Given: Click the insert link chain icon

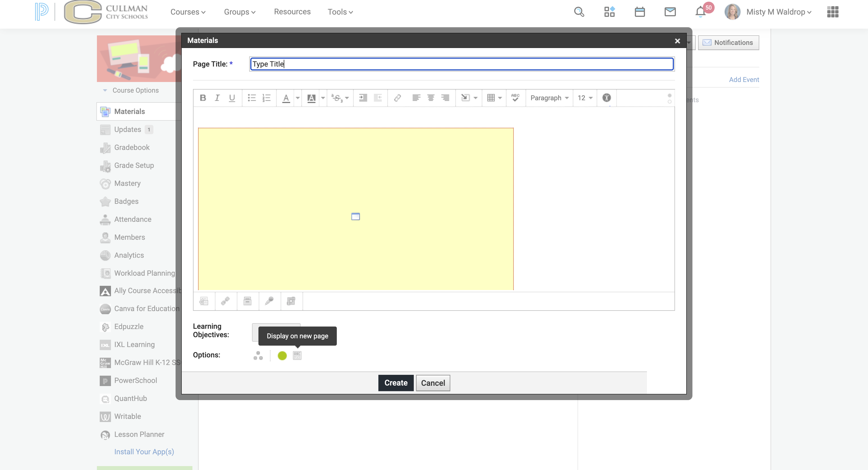Looking at the screenshot, I should click(397, 98).
